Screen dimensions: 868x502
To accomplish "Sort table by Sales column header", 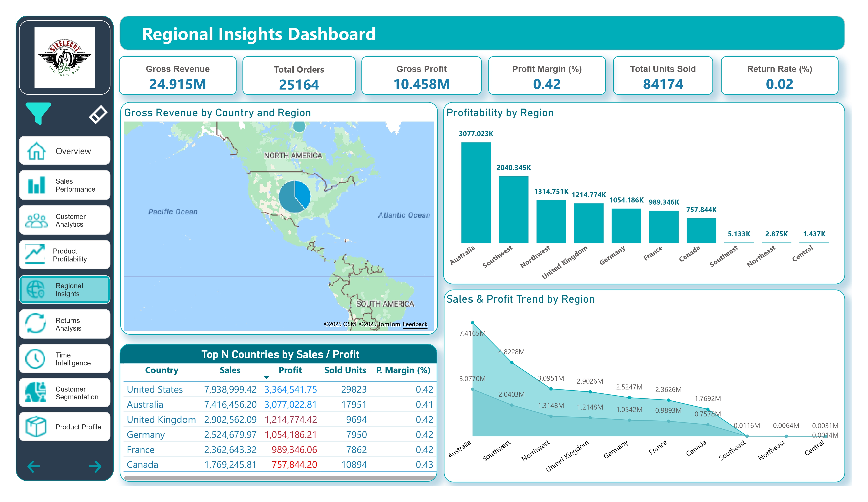I will [x=230, y=370].
